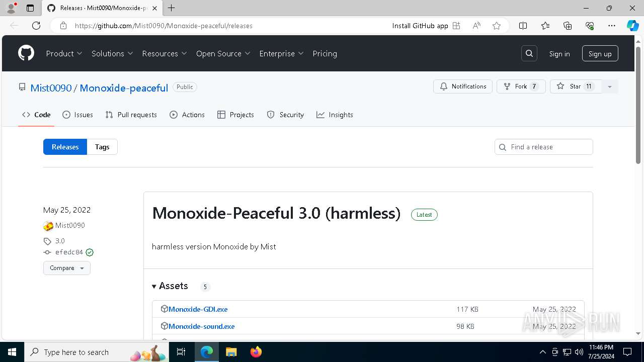Screen dimensions: 644x362
Task: Open the Mist0090 owner link
Action: coord(51,88)
